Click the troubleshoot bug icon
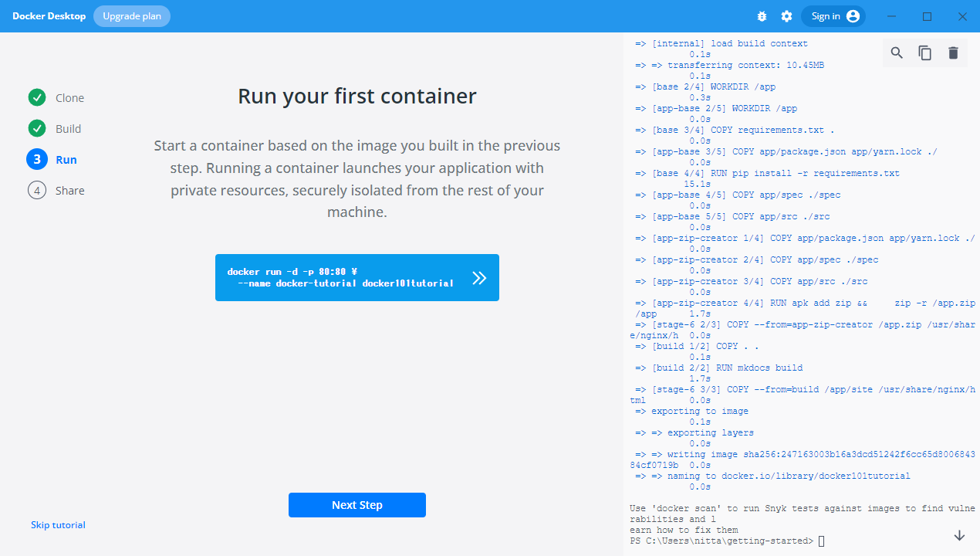 click(x=762, y=16)
